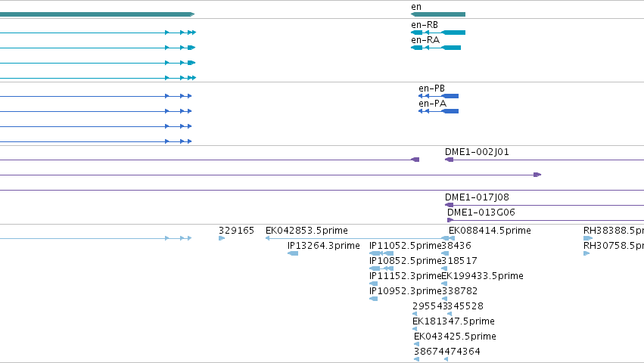Click the 338782 feature label
Image resolution: width=644 pixels, height=363 pixels.
(459, 292)
